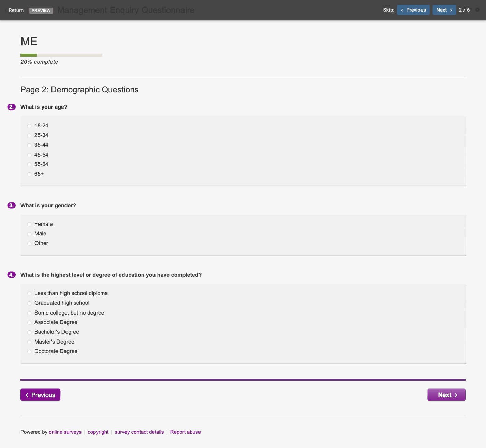Pick the Master's Degree option

point(29,342)
